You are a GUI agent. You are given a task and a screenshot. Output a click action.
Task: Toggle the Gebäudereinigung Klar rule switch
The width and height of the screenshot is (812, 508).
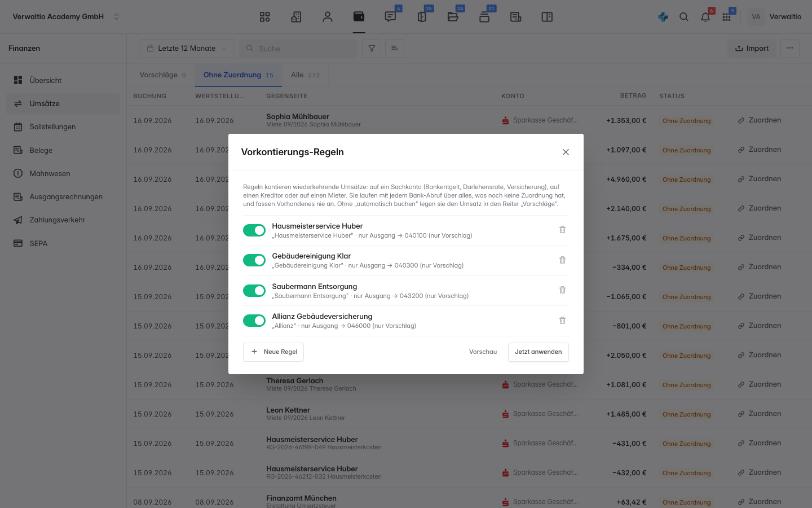click(x=254, y=260)
